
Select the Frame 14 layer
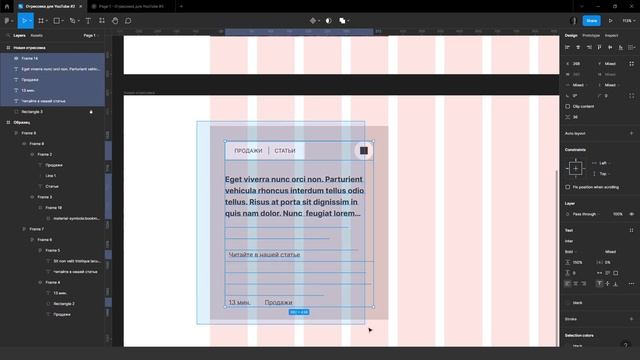pos(52,58)
